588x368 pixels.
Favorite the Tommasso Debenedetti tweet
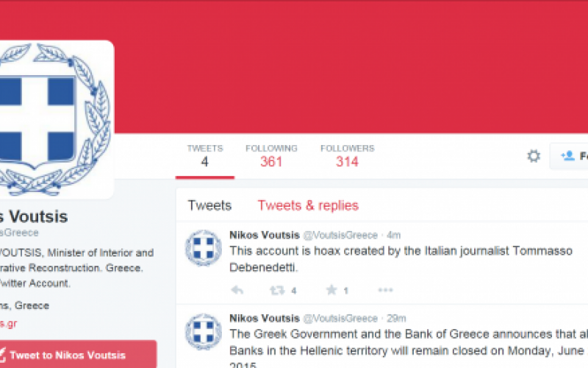click(x=331, y=289)
